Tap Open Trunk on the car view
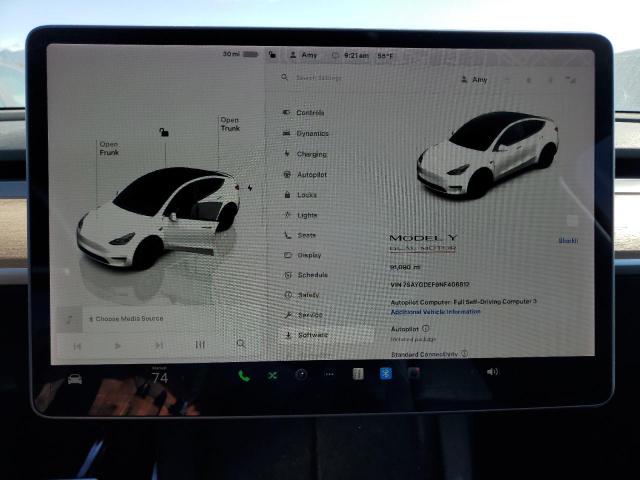 230,124
